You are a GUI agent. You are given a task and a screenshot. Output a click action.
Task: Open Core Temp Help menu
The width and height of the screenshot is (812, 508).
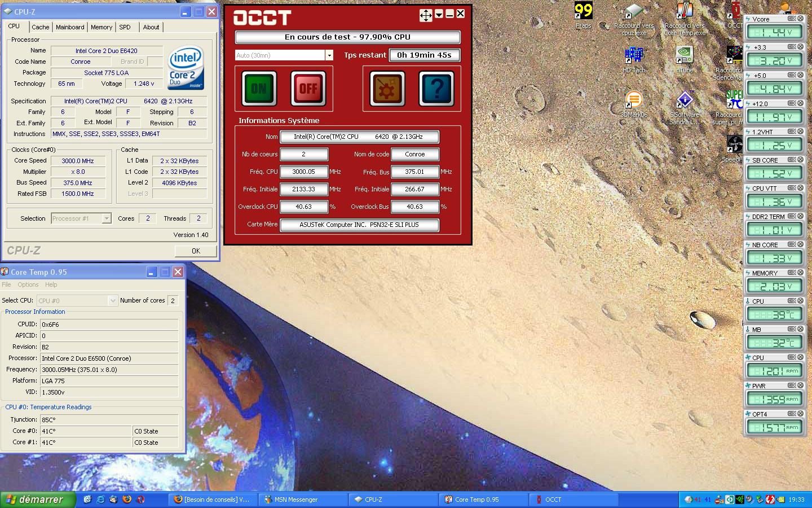coord(51,284)
